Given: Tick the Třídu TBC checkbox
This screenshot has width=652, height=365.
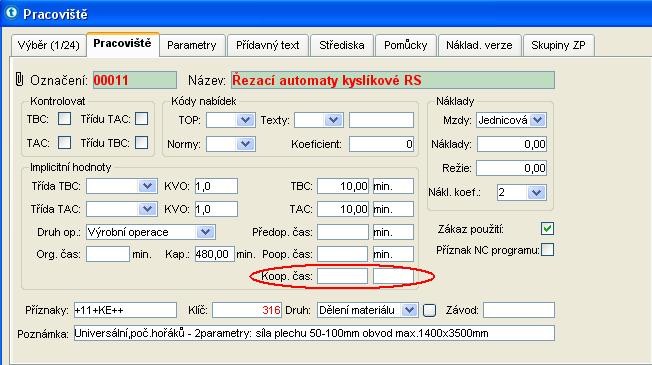Looking at the screenshot, I should pos(142,143).
